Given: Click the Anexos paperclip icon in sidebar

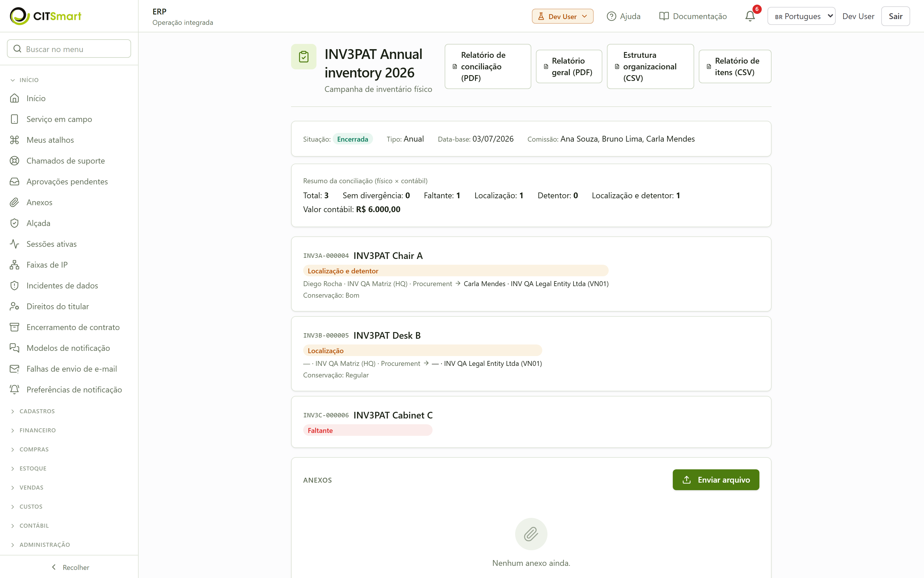Looking at the screenshot, I should point(14,202).
